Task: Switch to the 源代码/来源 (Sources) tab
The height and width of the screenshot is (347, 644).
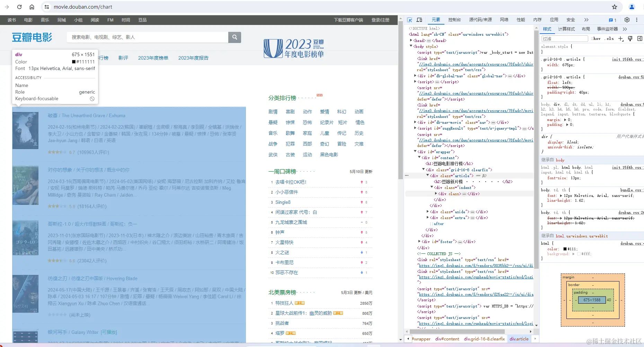Action: tap(480, 20)
